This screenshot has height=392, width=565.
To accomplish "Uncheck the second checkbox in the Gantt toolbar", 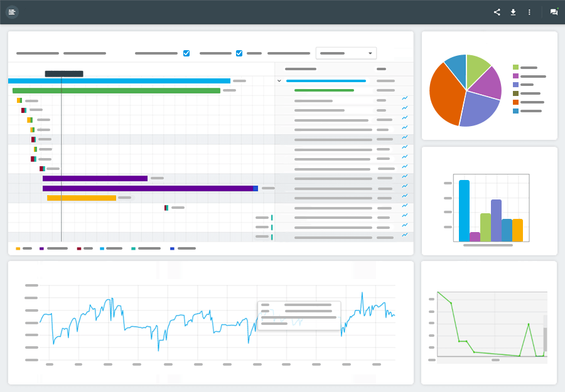I will point(239,53).
